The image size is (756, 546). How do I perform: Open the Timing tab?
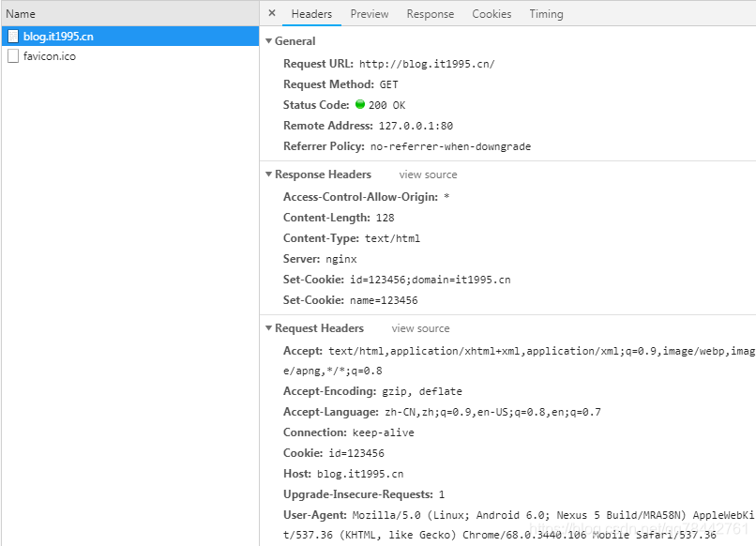pyautogui.click(x=546, y=14)
